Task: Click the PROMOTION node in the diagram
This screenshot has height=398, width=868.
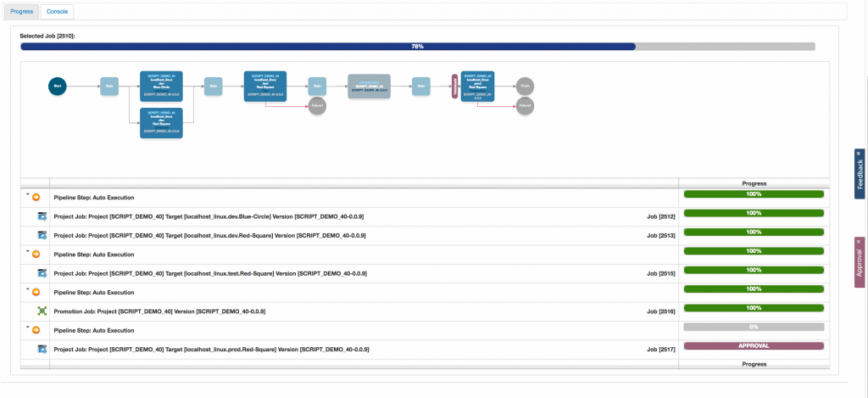Action: tap(370, 86)
